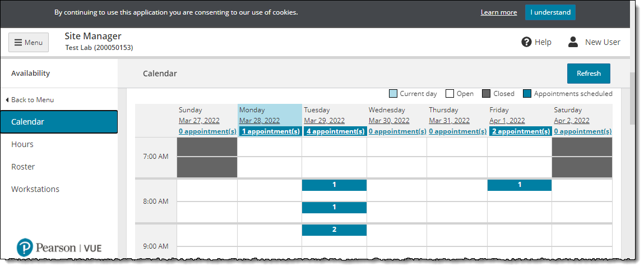The width and height of the screenshot is (644, 270).
Task: Click the Help question mark icon
Action: pos(526,42)
